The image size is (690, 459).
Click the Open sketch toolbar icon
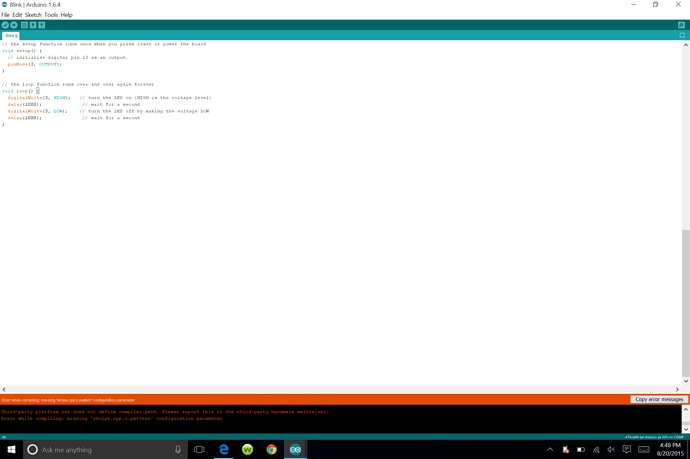pyautogui.click(x=33, y=25)
